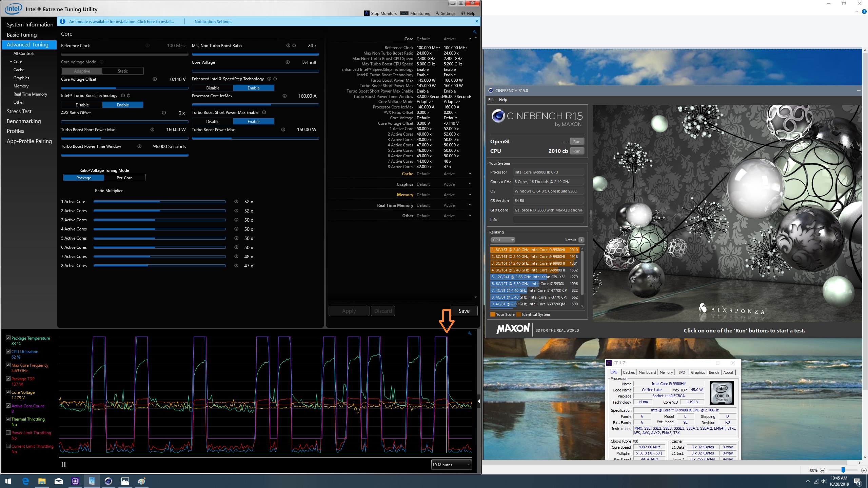Uncheck Thermal Throttling monitor

(x=8, y=419)
